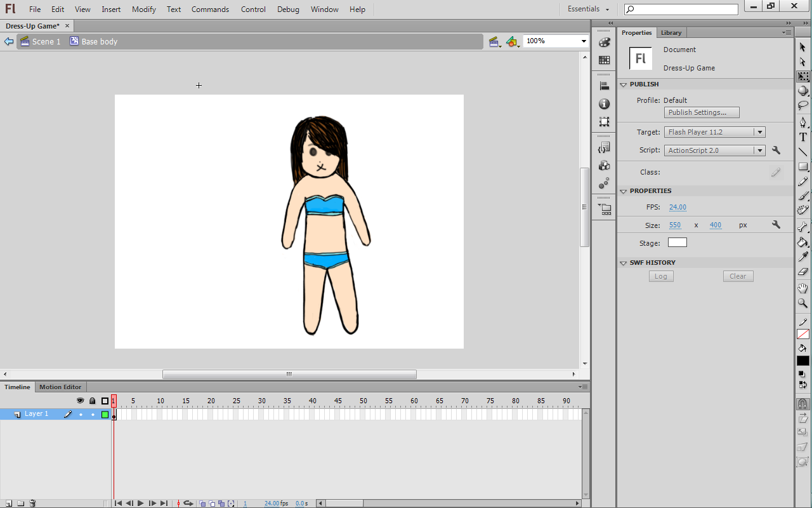Open the Info panel icon
This screenshot has width=812, height=508.
click(x=604, y=104)
